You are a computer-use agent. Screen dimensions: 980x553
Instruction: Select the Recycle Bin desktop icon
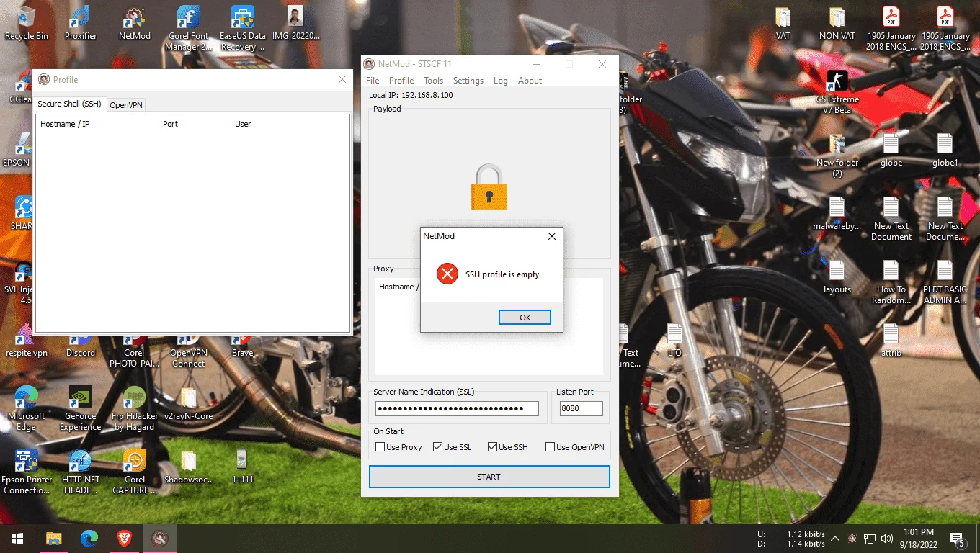click(x=27, y=23)
